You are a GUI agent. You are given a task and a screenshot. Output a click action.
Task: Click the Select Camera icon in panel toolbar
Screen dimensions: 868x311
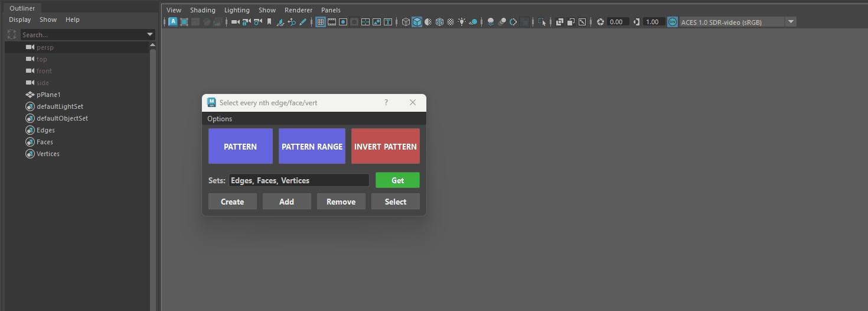[235, 22]
